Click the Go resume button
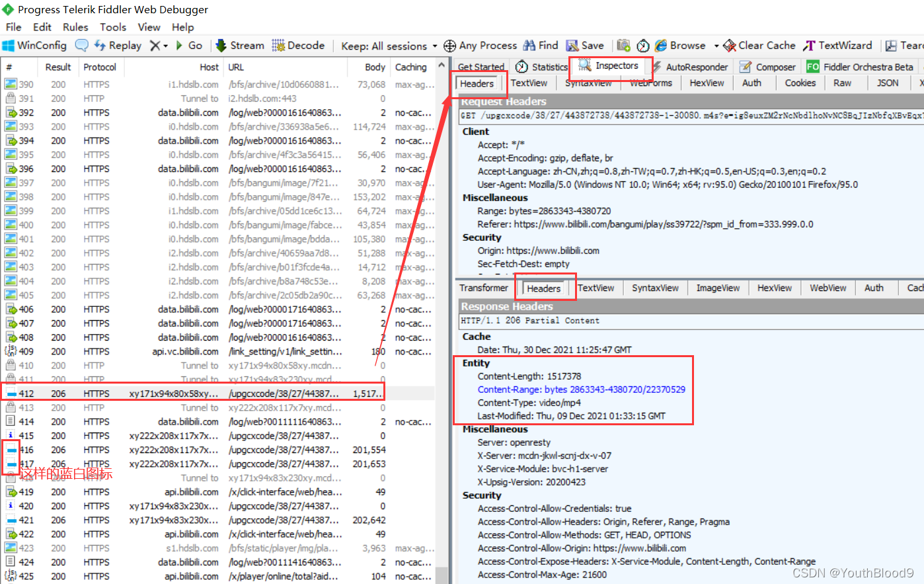Screen dimensions: 924x584 tap(189, 46)
